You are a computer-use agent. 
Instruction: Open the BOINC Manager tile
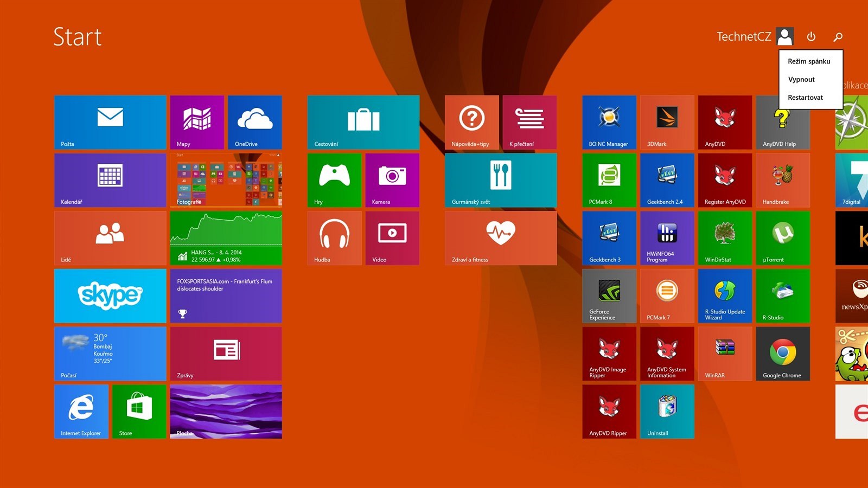[609, 122]
